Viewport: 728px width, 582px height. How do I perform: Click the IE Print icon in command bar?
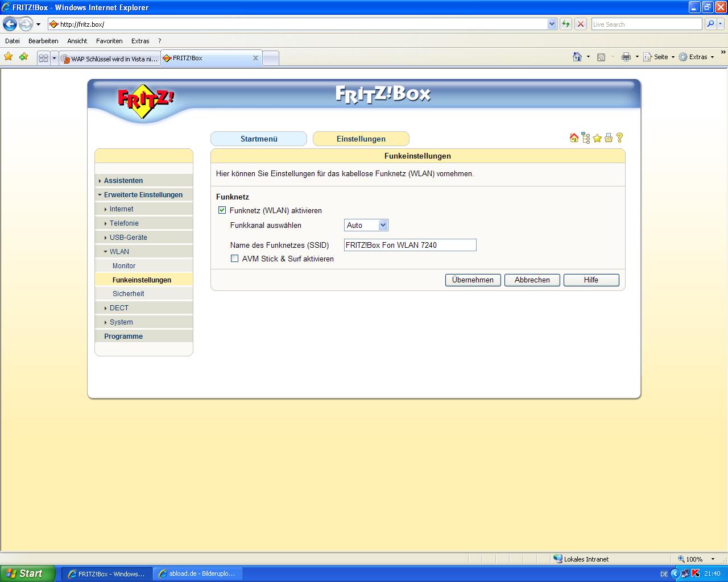(x=626, y=57)
